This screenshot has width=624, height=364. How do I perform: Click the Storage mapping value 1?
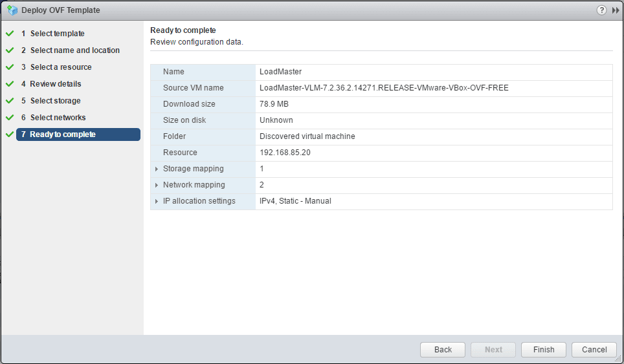point(262,169)
